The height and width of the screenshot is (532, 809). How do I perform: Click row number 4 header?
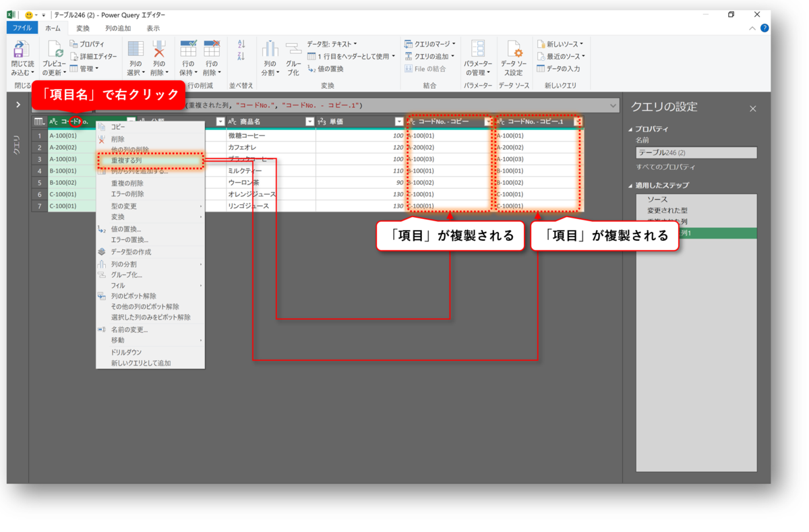(40, 171)
